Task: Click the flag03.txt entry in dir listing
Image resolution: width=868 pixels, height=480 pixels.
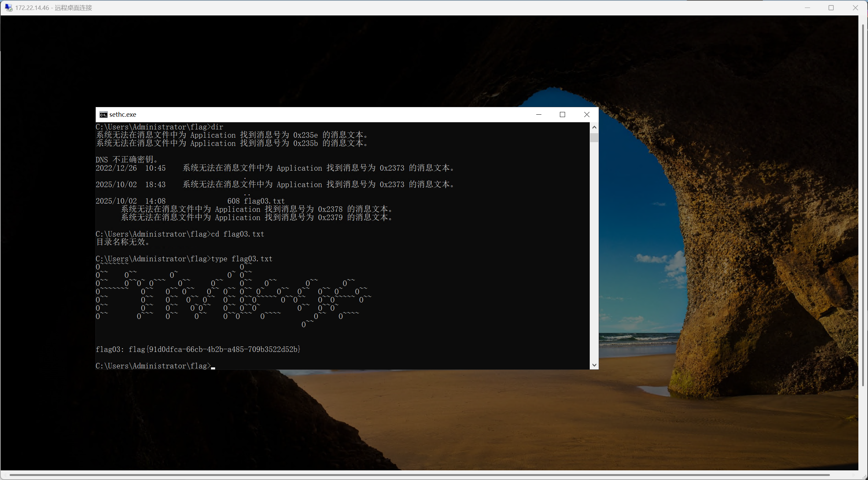Action: (x=264, y=201)
